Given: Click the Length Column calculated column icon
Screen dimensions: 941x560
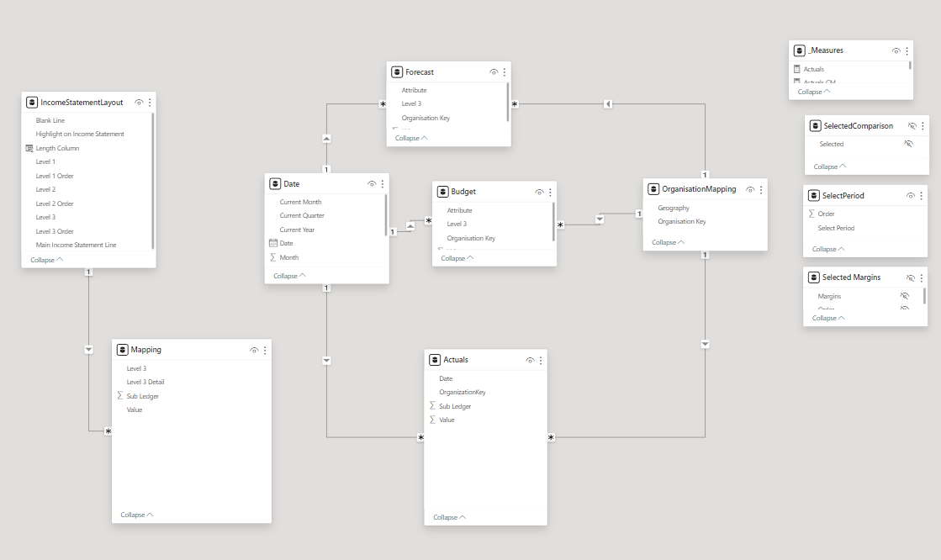Looking at the screenshot, I should (x=29, y=148).
